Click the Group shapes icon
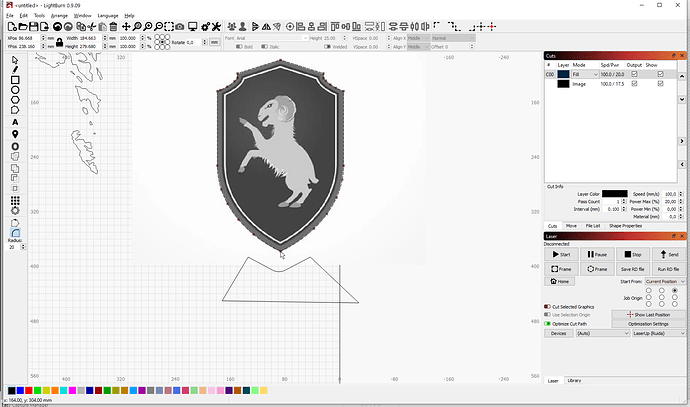The image size is (690, 407). point(232,27)
